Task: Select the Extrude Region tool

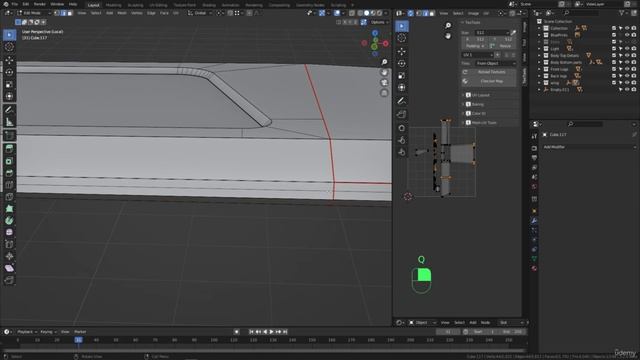Action: (x=9, y=149)
